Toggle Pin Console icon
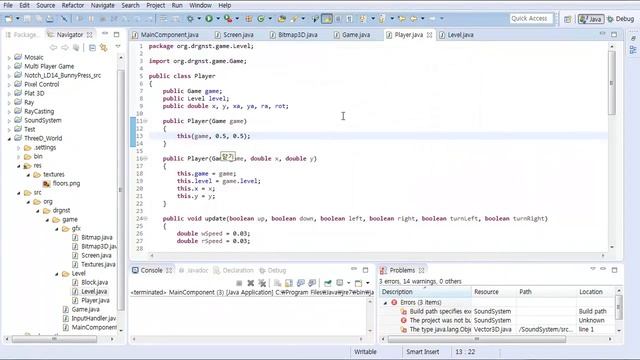Viewport: 640px width, 360px height. click(328, 283)
